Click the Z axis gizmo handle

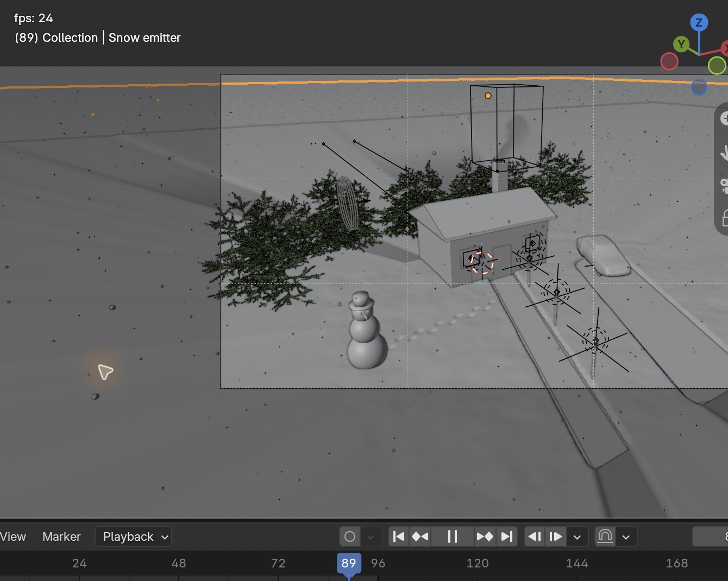coord(699,23)
